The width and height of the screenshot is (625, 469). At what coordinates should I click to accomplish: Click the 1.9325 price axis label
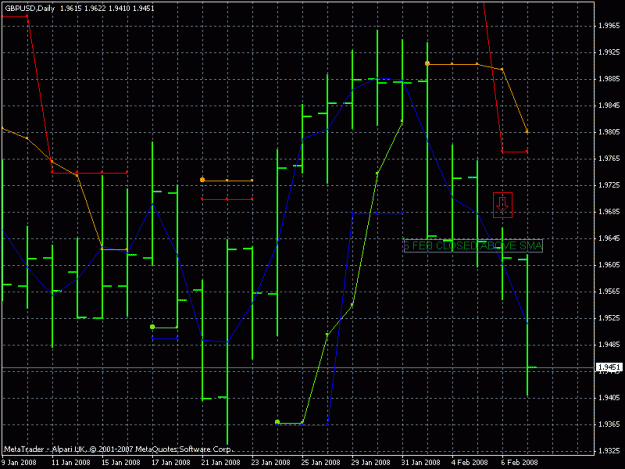[609, 451]
